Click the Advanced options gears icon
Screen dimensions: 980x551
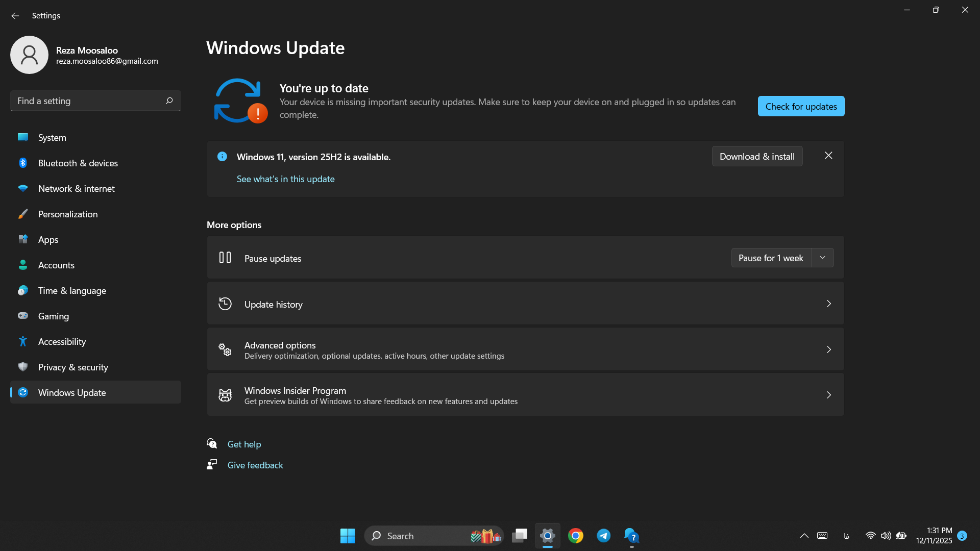225,349
